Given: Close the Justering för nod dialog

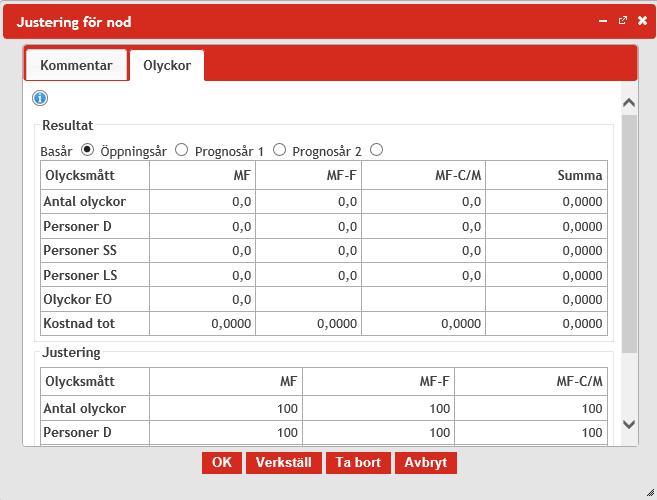Looking at the screenshot, I should pos(642,21).
